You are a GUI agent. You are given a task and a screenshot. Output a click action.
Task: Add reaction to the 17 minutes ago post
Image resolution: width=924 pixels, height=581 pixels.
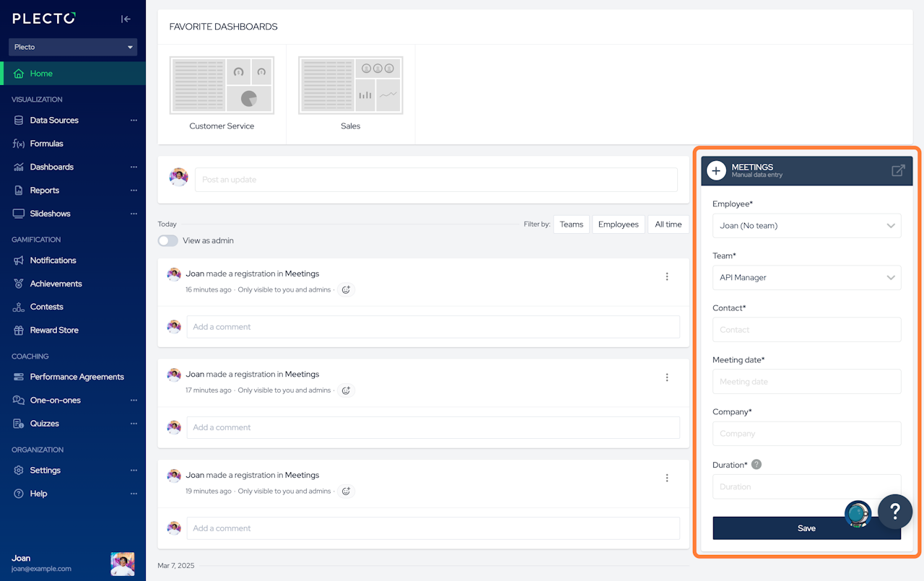346,390
